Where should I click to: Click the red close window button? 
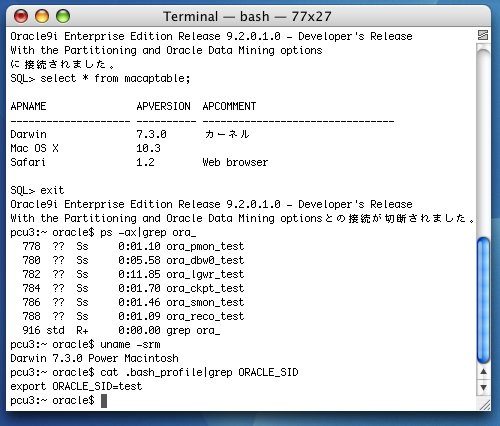pos(21,16)
